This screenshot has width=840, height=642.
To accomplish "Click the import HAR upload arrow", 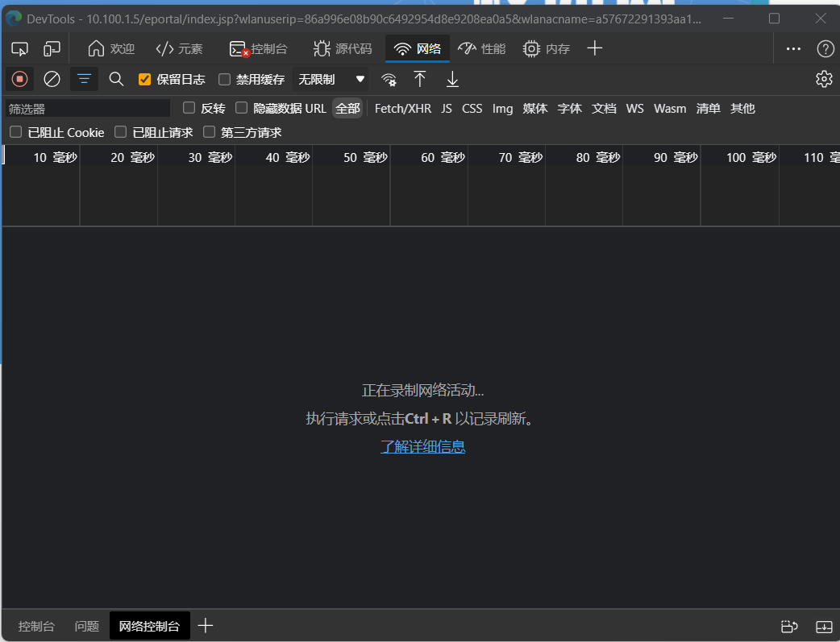I will [x=420, y=79].
